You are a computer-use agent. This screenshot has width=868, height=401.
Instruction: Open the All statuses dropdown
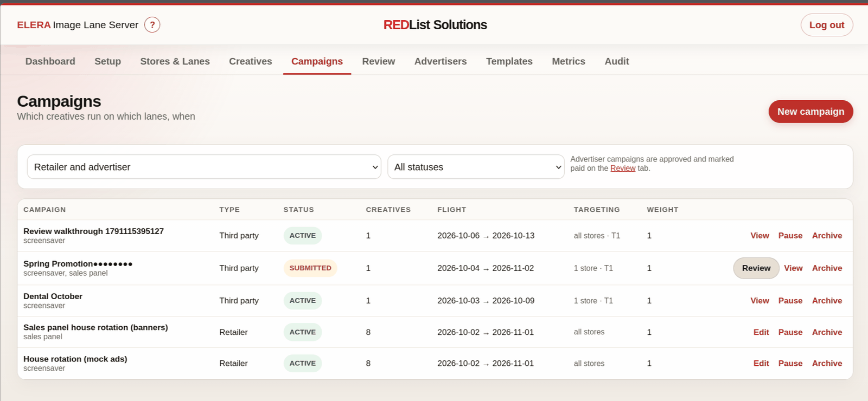476,167
